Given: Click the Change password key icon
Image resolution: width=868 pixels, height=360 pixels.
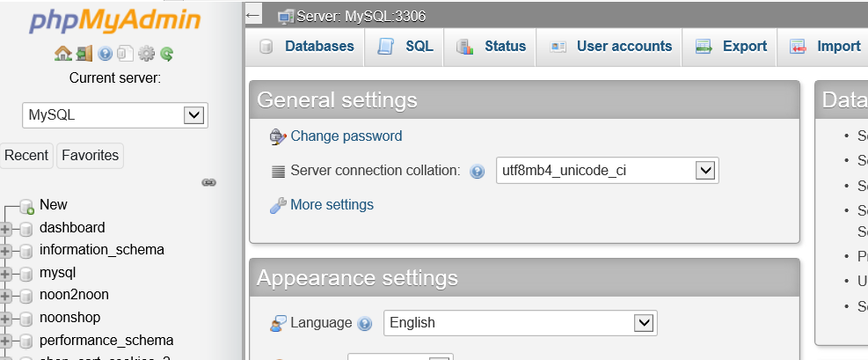Looking at the screenshot, I should pos(278,136).
